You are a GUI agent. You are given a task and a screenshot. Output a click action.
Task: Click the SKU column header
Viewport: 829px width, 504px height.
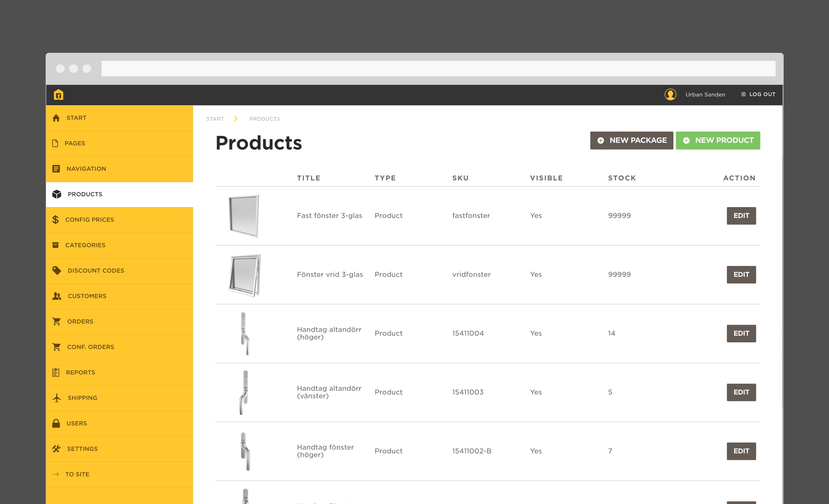(x=460, y=178)
